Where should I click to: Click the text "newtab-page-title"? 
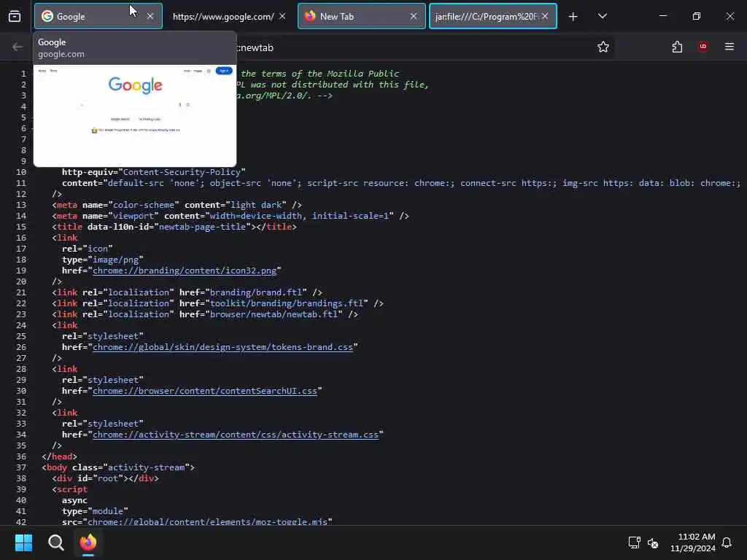[202, 227]
